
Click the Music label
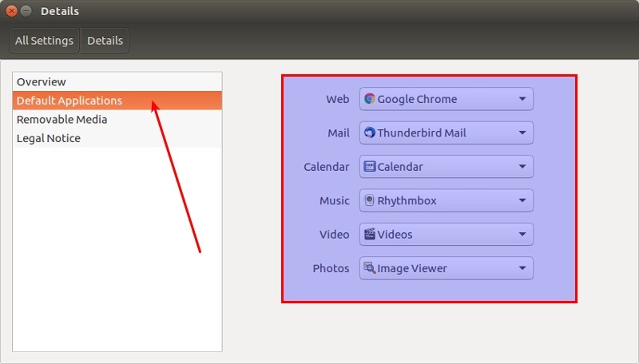point(335,200)
